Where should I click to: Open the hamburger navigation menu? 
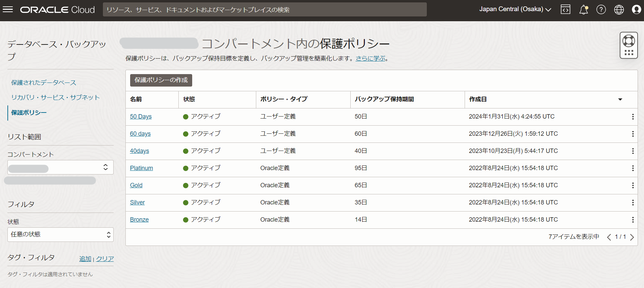point(8,9)
